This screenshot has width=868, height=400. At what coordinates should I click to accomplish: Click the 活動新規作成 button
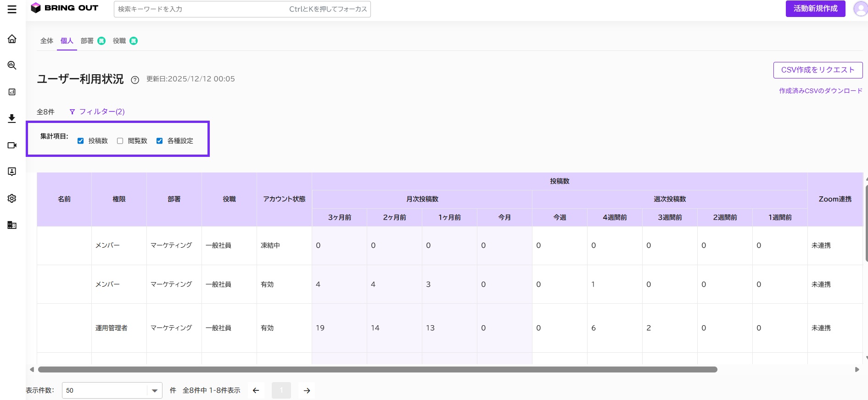pos(816,9)
